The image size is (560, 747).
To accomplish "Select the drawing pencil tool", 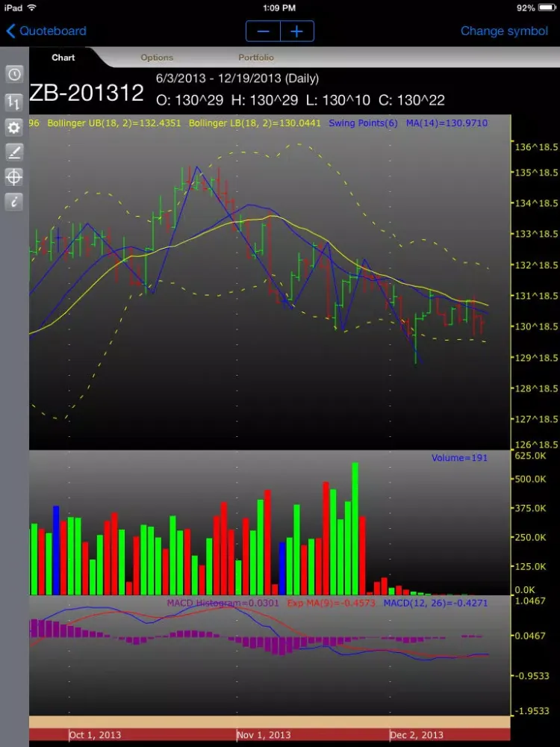I will click(x=14, y=152).
